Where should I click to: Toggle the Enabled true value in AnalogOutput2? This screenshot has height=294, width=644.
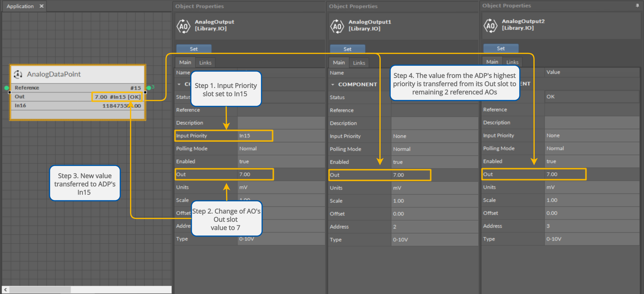click(x=551, y=162)
